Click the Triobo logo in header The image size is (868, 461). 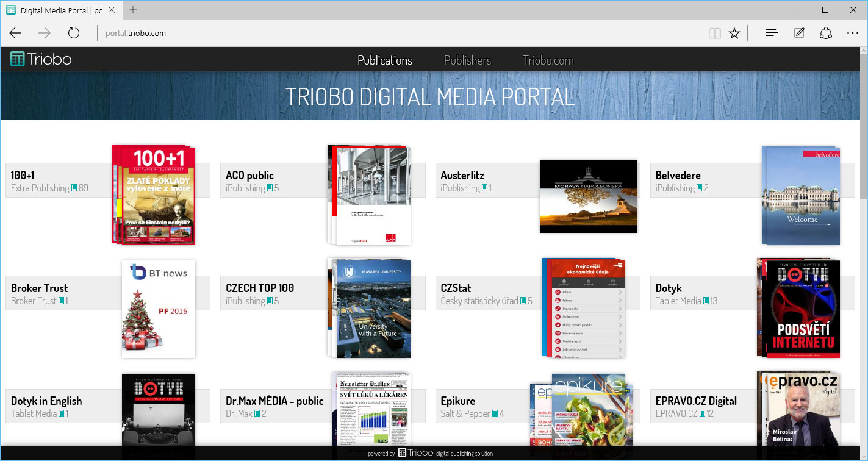(x=41, y=59)
